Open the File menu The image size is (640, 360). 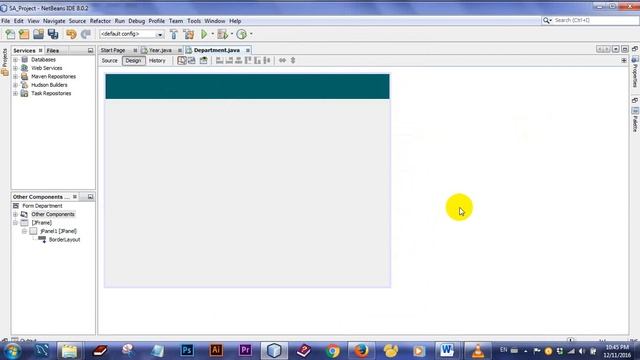[x=5, y=21]
